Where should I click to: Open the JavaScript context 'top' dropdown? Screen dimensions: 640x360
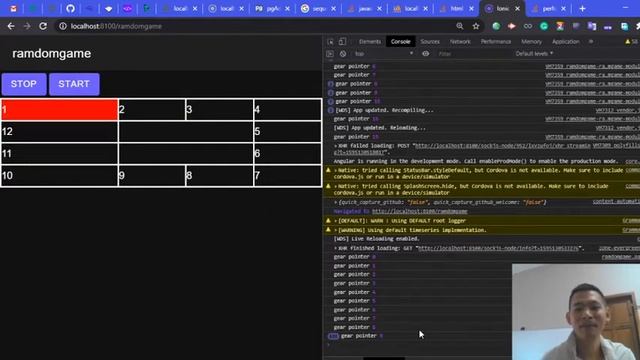coord(383,54)
